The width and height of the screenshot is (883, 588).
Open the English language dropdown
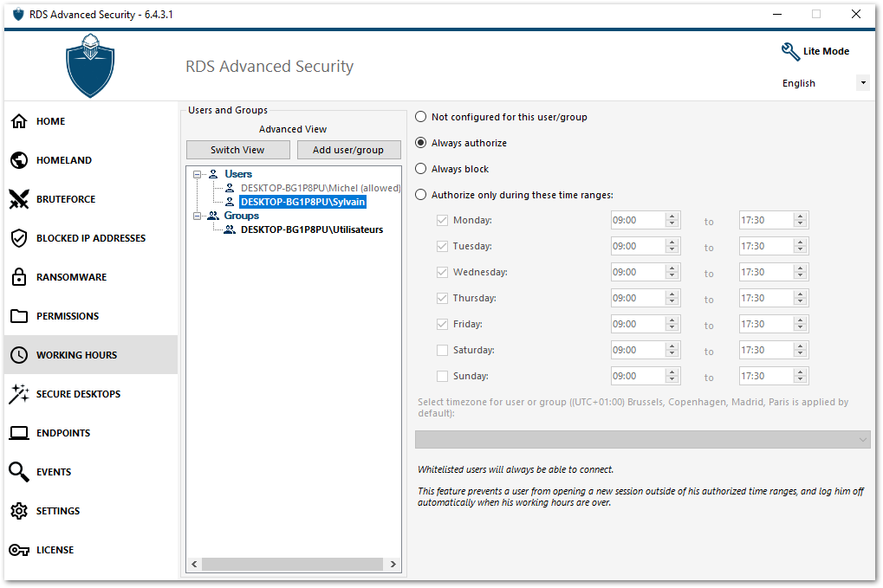tap(863, 83)
